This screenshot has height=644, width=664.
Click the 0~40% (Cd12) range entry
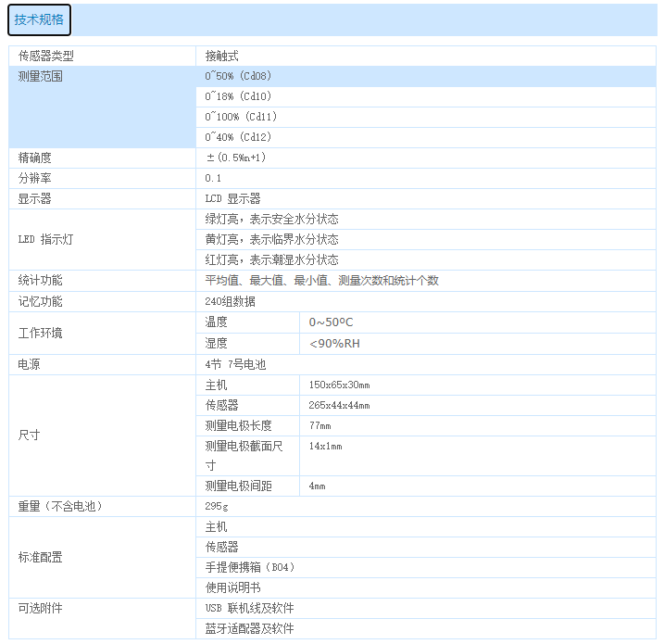238,137
